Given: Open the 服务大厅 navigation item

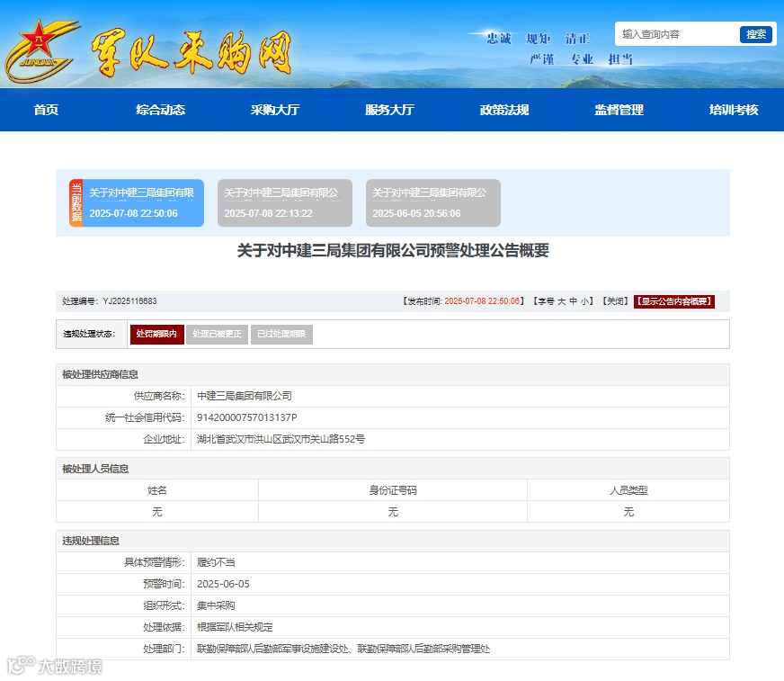Looking at the screenshot, I should (x=389, y=110).
